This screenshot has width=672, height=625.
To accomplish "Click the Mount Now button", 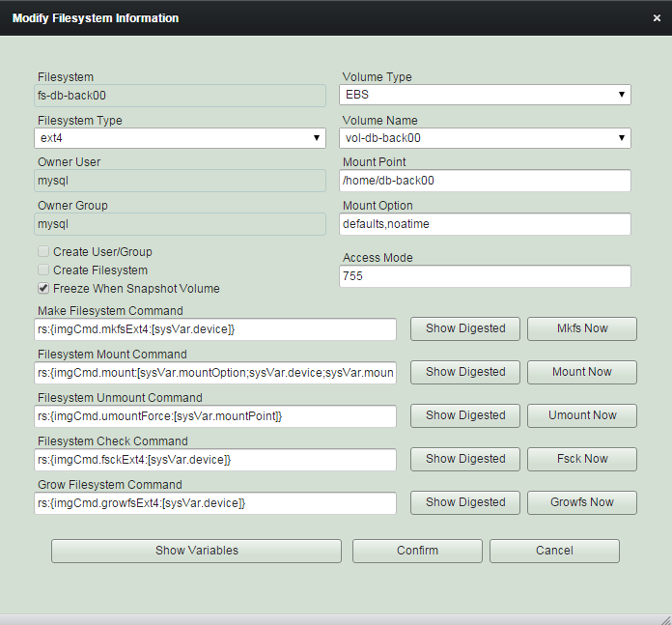I will pos(582,372).
